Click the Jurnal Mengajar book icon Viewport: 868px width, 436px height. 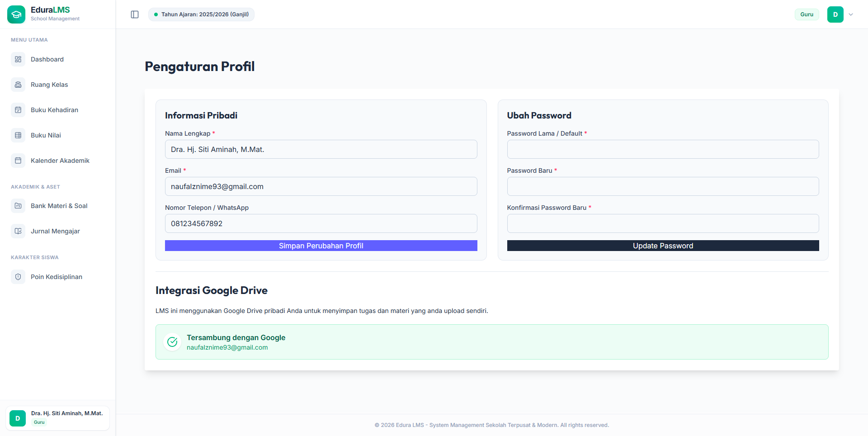click(18, 231)
